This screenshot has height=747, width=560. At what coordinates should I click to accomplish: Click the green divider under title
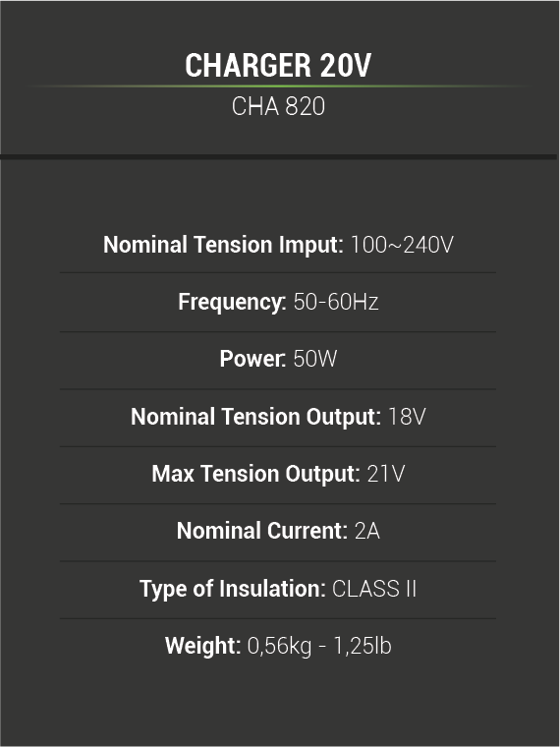point(278,86)
